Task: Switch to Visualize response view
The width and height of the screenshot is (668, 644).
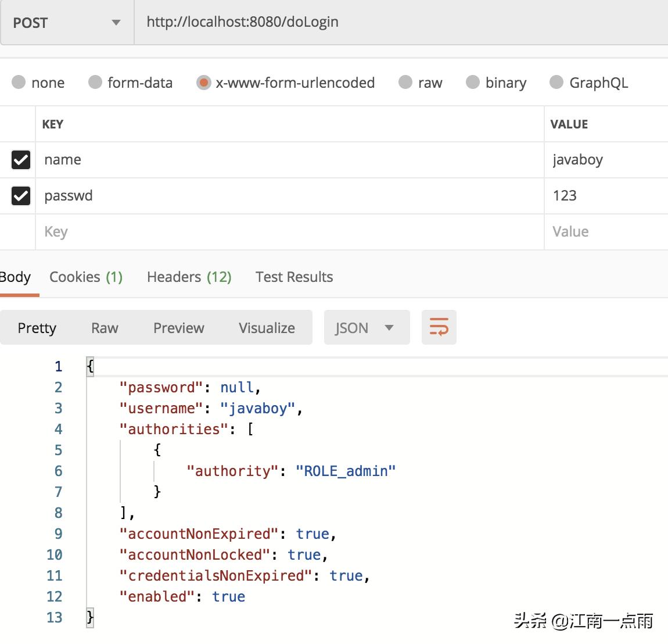Action: click(267, 328)
